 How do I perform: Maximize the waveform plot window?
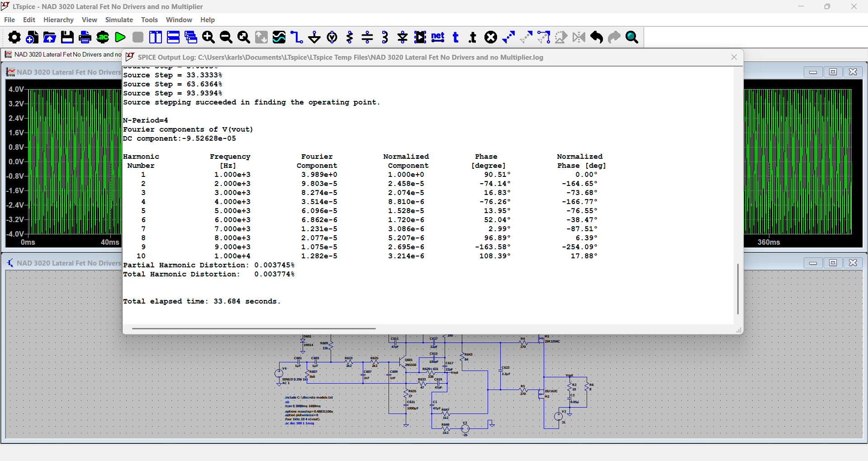833,72
